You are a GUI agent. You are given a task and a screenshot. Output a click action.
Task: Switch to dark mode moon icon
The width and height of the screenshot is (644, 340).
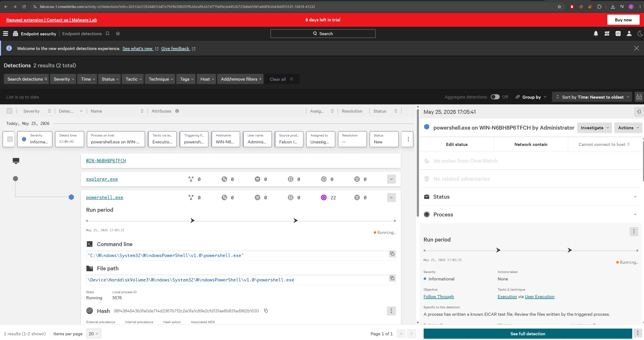tap(640, 33)
